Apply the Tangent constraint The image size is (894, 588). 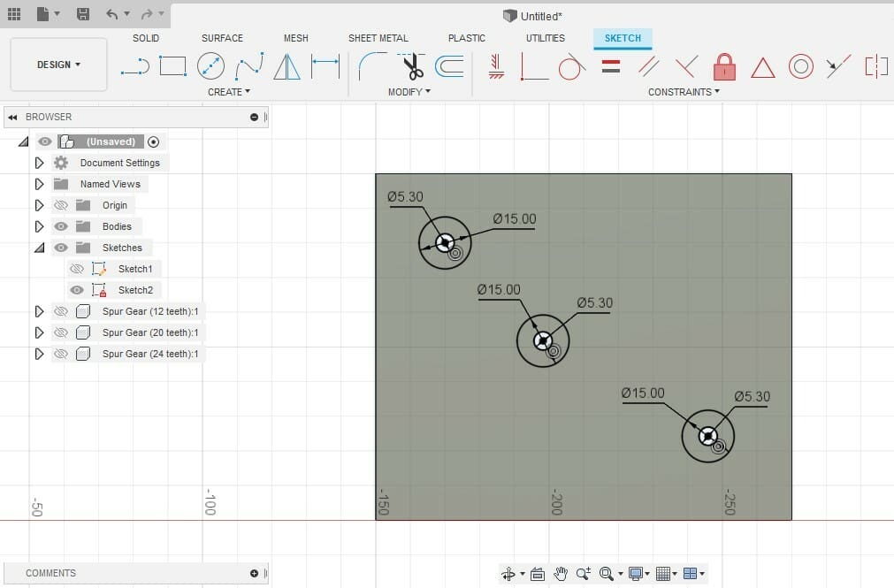click(x=572, y=66)
